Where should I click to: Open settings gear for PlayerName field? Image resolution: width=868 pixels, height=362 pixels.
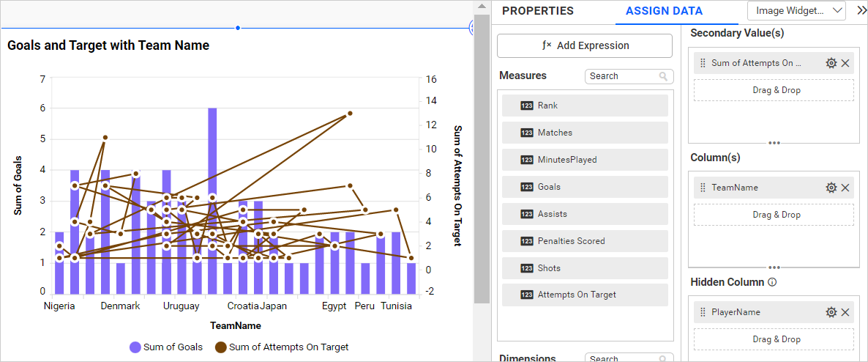point(831,312)
